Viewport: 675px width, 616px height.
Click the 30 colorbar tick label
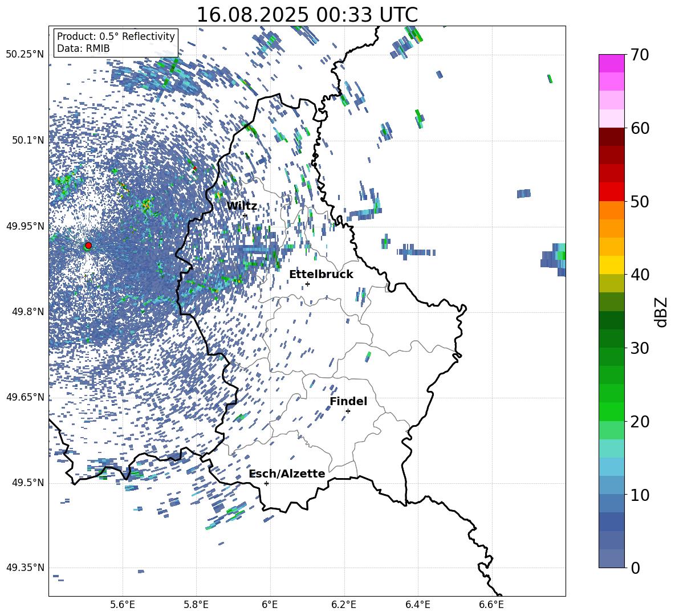coord(640,348)
